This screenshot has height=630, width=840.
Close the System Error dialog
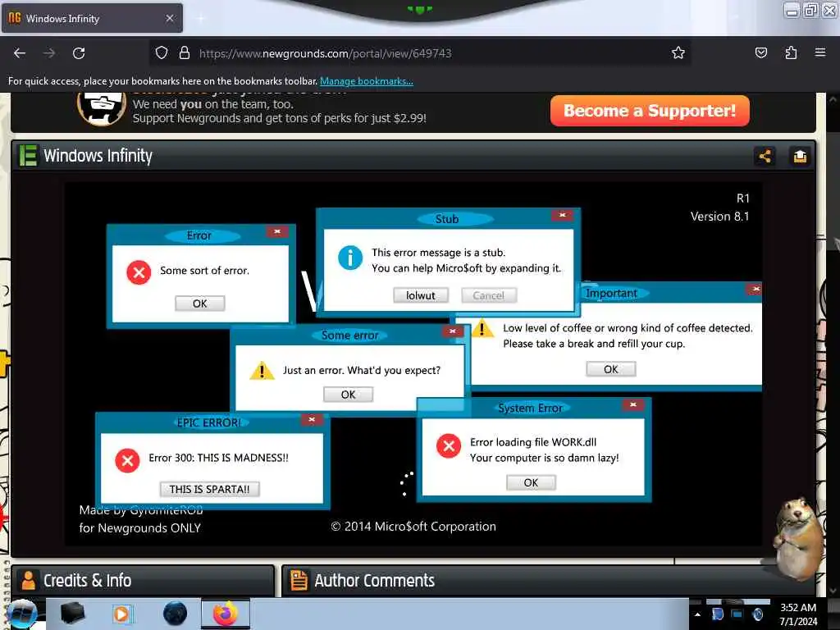coord(633,405)
